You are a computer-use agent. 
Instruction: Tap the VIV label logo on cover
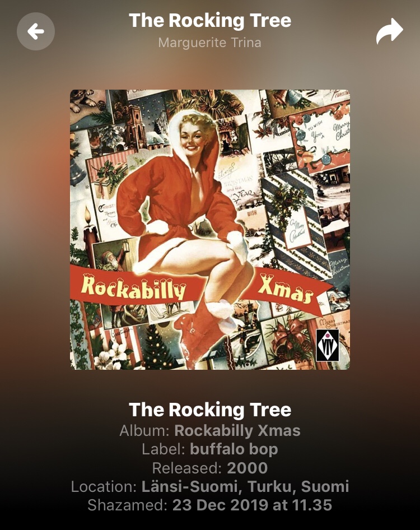tap(328, 346)
